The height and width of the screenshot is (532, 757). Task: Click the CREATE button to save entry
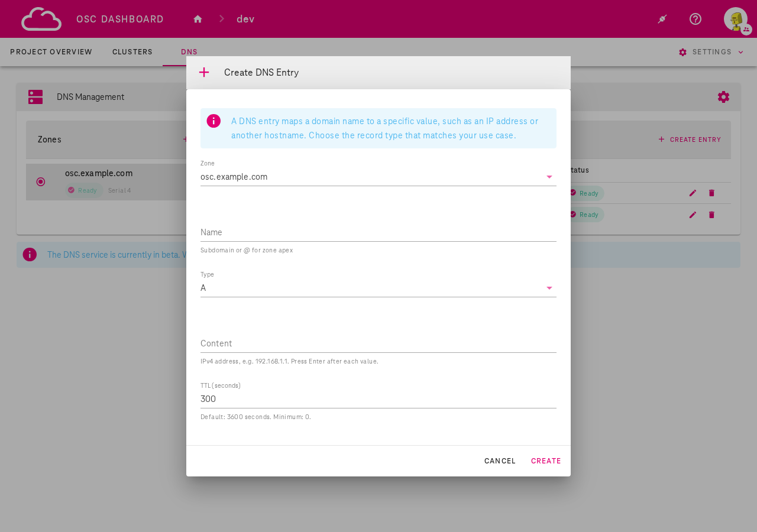(x=546, y=460)
